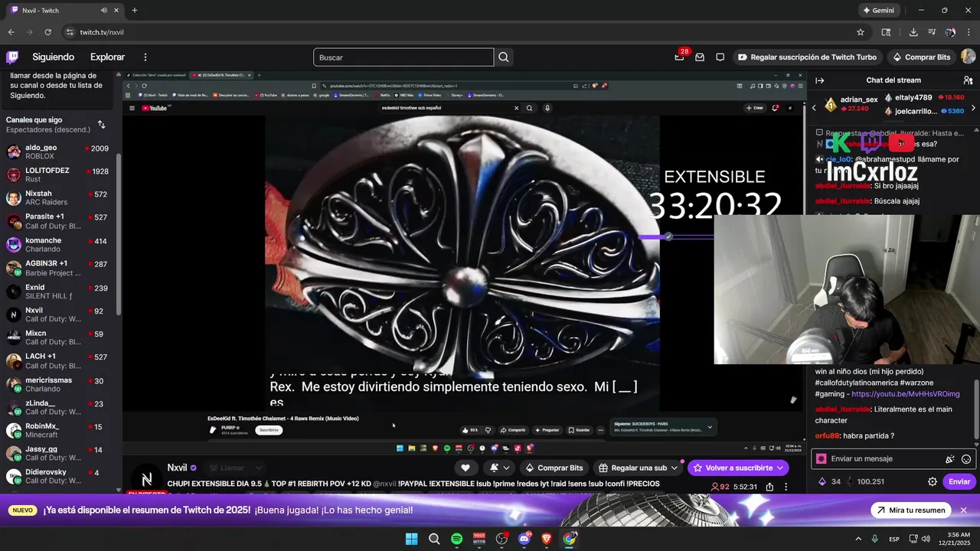The height and width of the screenshot is (551, 980).
Task: Open the youtu.be link in chat
Action: click(906, 394)
